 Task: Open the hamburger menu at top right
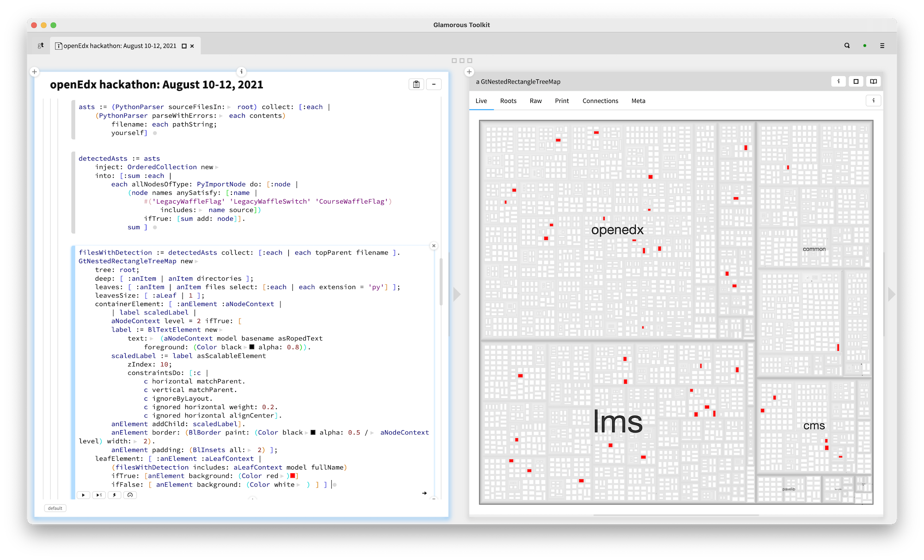882,46
